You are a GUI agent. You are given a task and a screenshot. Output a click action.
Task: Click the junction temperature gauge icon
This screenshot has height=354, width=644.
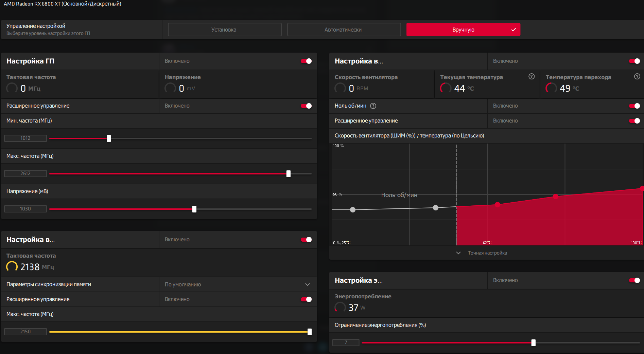click(x=551, y=88)
